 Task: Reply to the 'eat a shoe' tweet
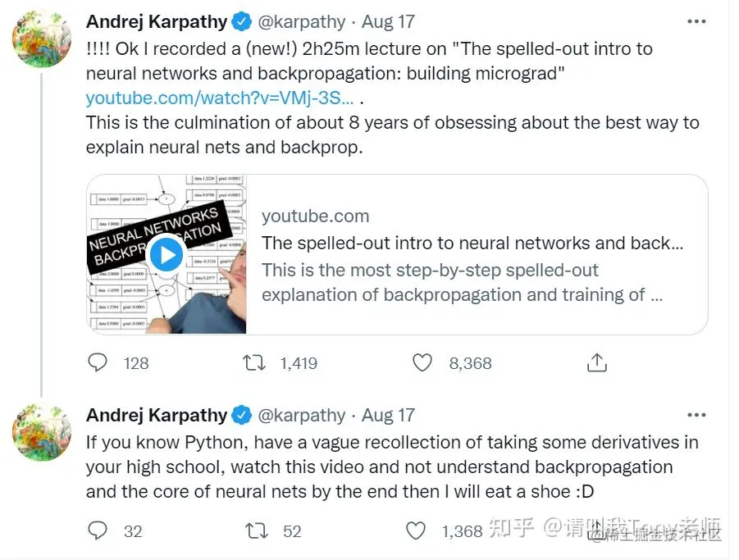tap(98, 530)
